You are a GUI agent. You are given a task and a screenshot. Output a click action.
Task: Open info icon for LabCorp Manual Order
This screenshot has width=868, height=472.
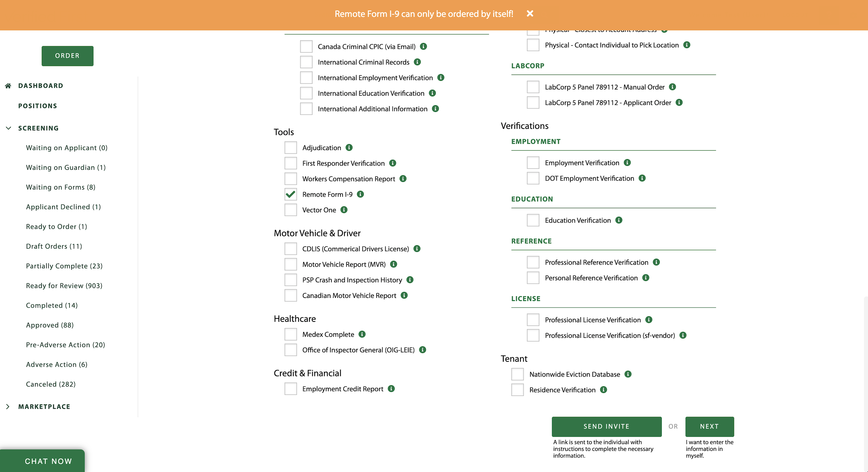point(673,87)
